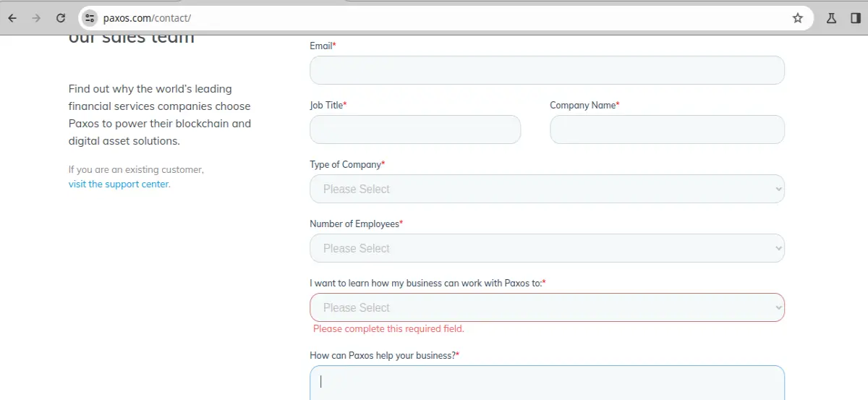868x400 pixels.
Task: Click the Number of Employees chevron arrow
Action: coord(778,248)
